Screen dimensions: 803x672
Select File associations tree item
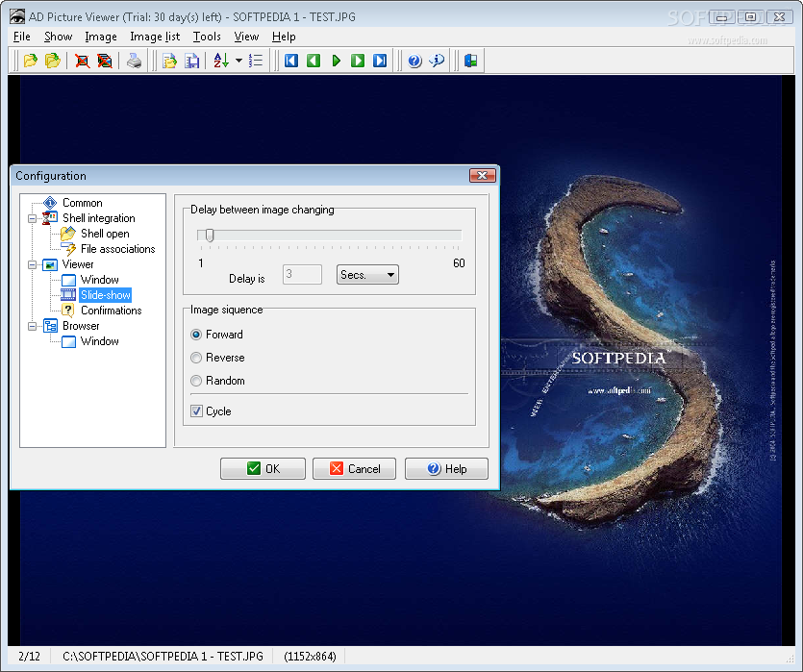tap(117, 249)
